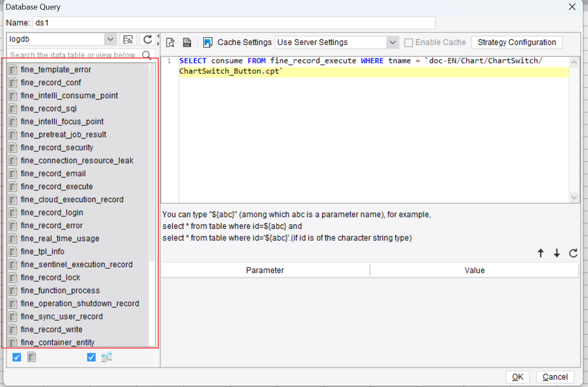Refresh the database table list
The height and width of the screenshot is (387, 588).
(x=147, y=39)
